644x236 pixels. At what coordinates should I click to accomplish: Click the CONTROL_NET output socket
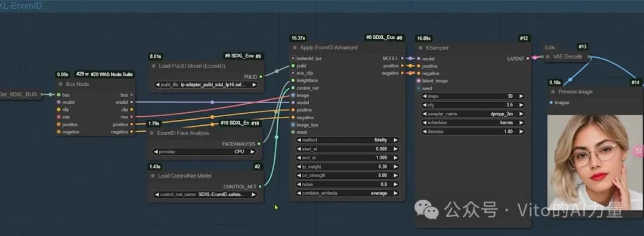(260, 187)
